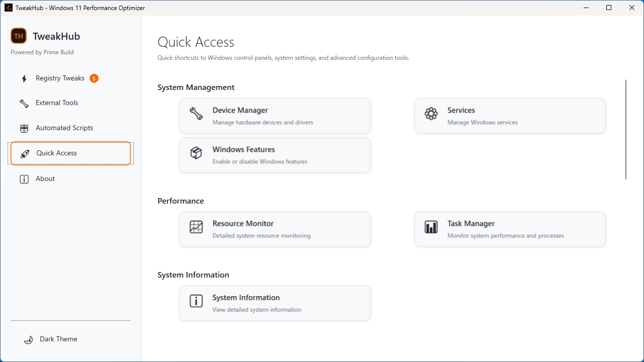Click the robot icon for Automated Scripts
644x362 pixels.
[x=24, y=128]
